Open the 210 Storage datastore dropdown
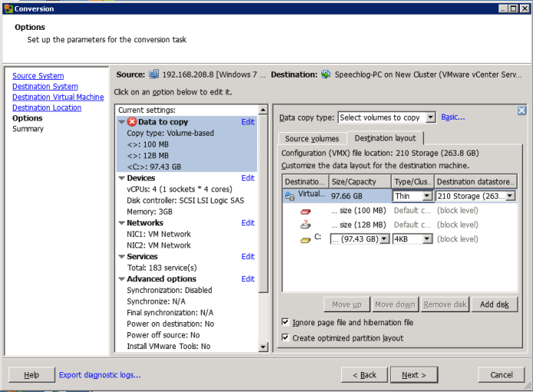The height and width of the screenshot is (392, 533). pyautogui.click(x=511, y=196)
